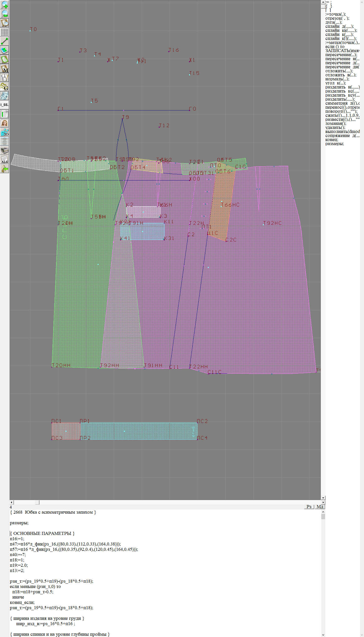Click the down arrow of canvas vertical scrollbar

(323, 498)
